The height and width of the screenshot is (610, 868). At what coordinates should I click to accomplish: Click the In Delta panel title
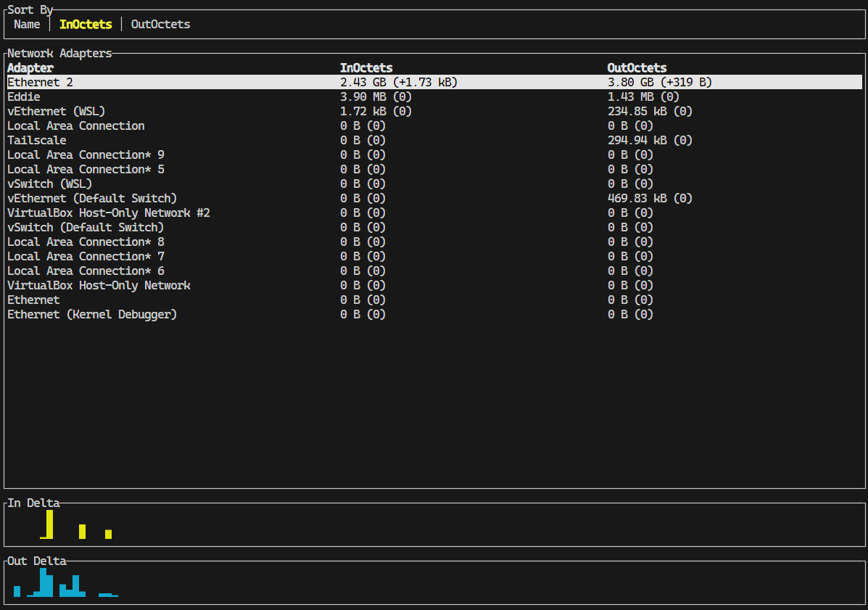33,503
